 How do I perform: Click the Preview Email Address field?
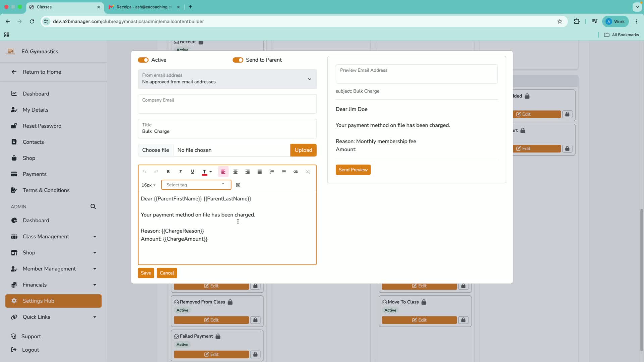click(x=417, y=74)
